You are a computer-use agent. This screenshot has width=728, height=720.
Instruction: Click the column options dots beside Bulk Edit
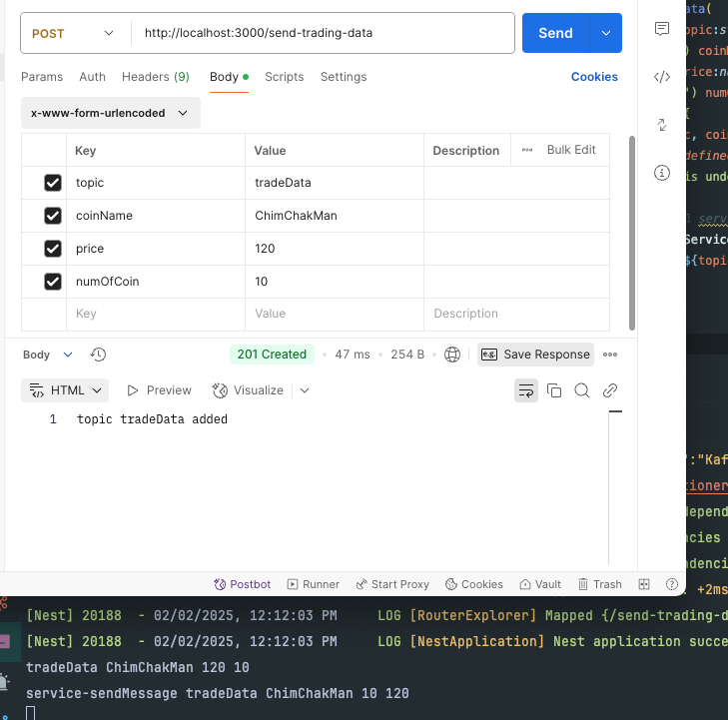click(x=527, y=150)
